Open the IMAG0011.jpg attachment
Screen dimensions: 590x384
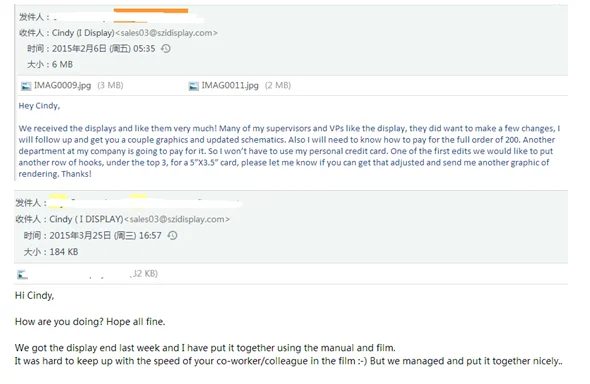pos(230,86)
